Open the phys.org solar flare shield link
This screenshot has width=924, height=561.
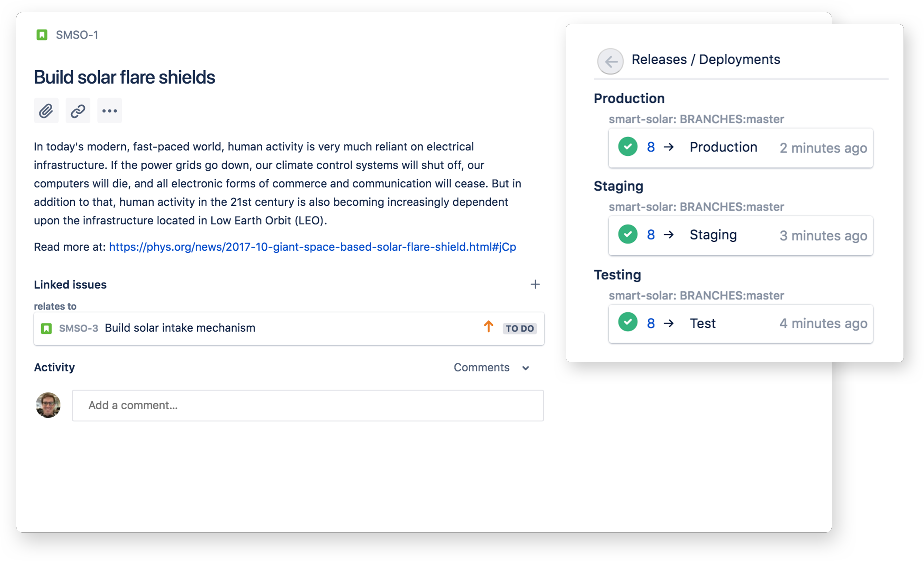point(312,247)
